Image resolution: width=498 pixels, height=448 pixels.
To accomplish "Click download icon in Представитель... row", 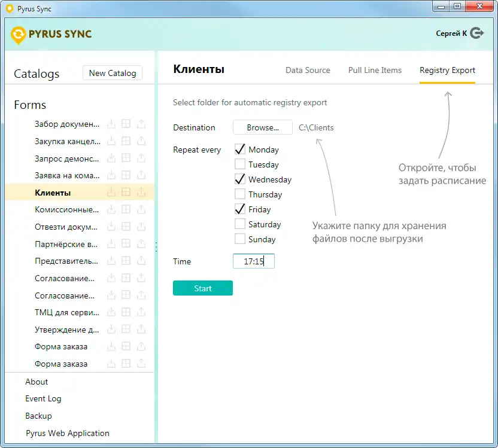I will coord(111,261).
